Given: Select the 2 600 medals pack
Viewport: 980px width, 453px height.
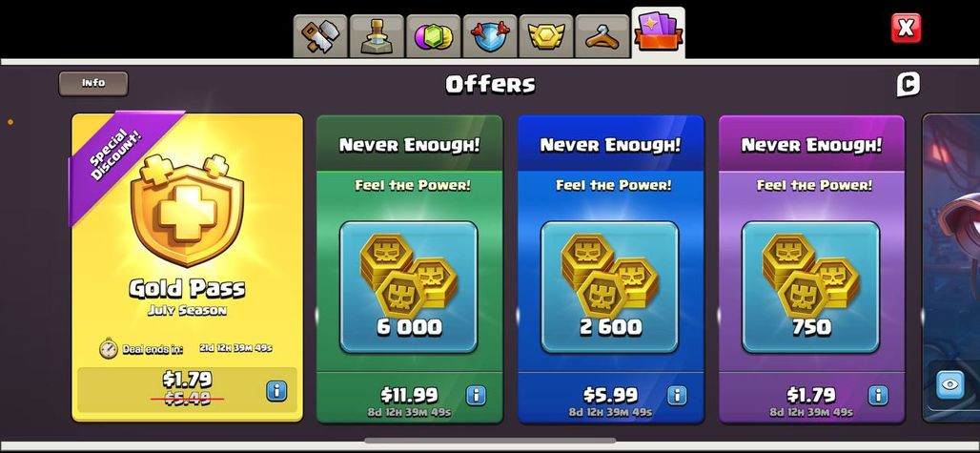Looking at the screenshot, I should coord(610,287).
